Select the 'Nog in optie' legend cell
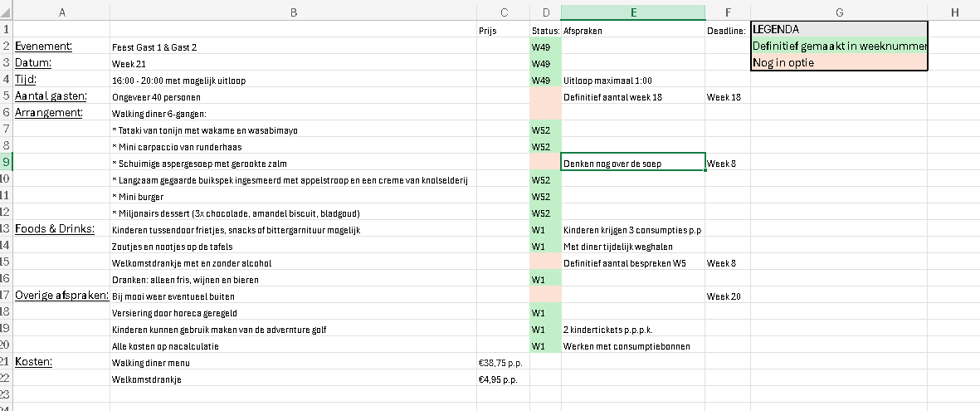 [x=839, y=63]
